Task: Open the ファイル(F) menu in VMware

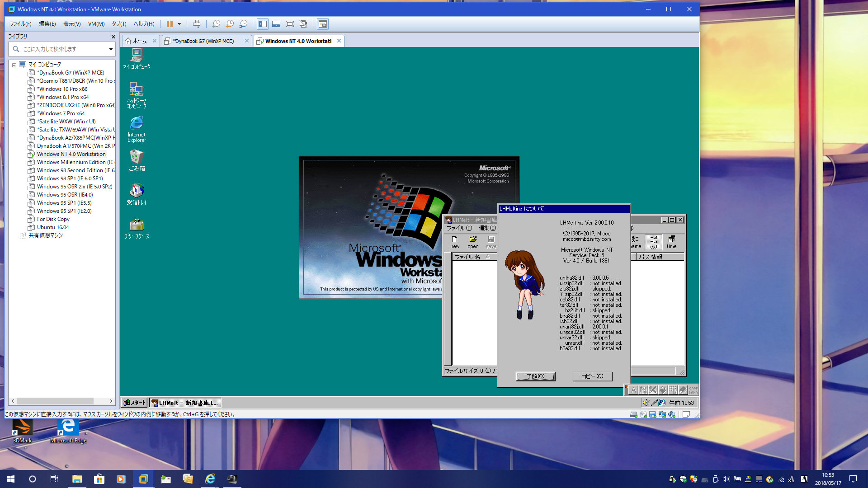Action: click(21, 24)
